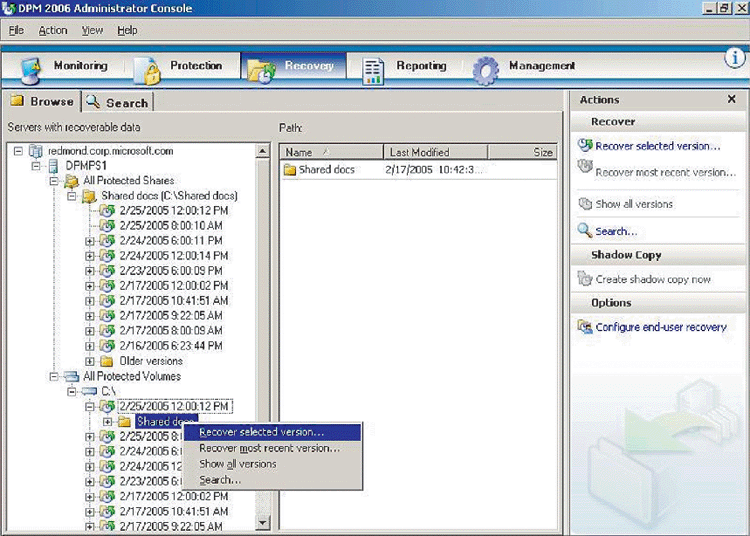Click the tree scrollbar up arrow
The width and height of the screenshot is (750, 536).
click(x=263, y=151)
